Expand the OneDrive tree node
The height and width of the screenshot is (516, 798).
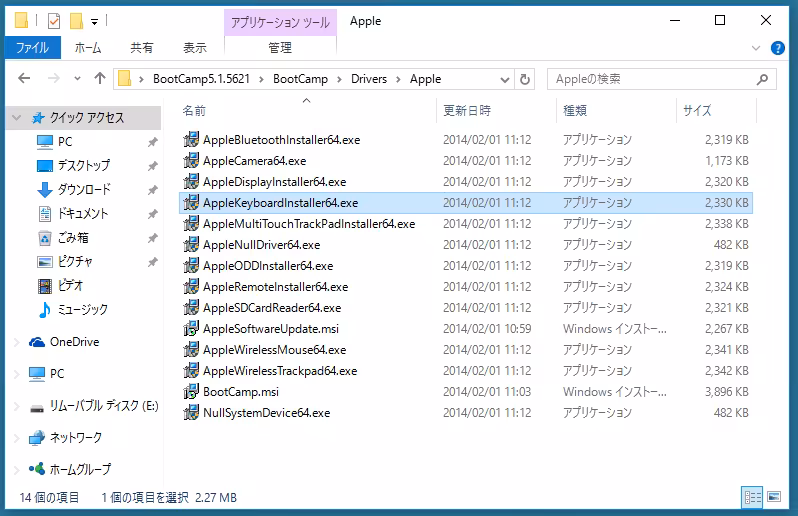[x=17, y=342]
